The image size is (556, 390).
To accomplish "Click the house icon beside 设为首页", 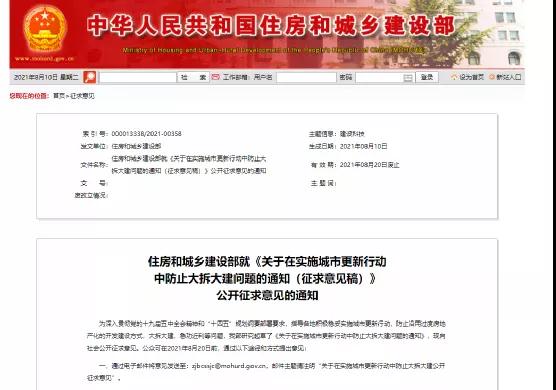I will 454,77.
